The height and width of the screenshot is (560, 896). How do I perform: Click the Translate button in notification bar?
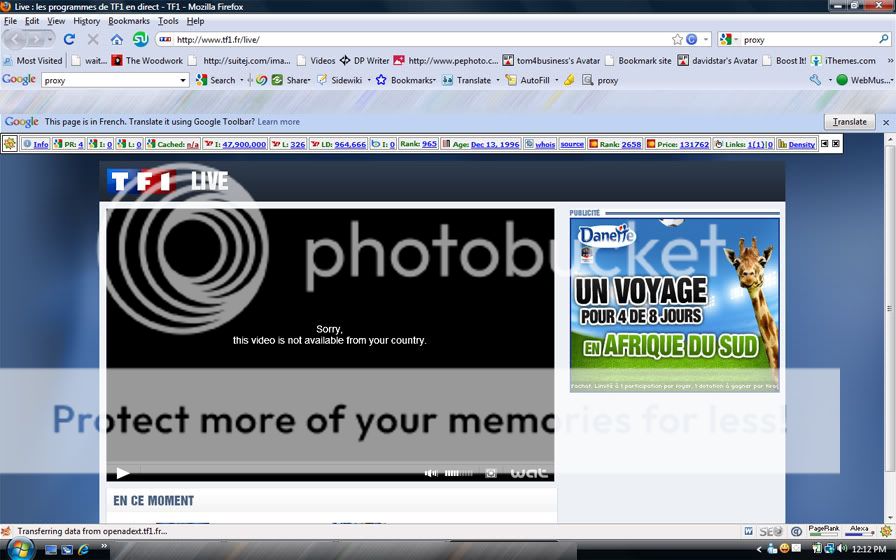tap(849, 122)
